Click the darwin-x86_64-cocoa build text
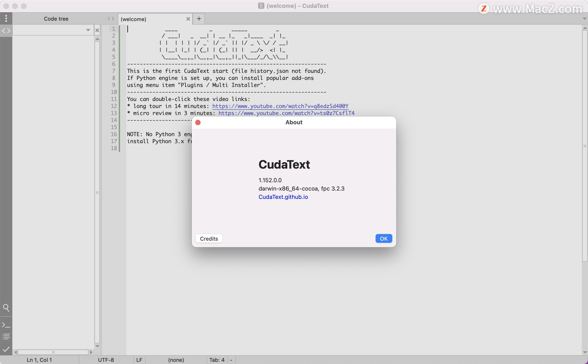The height and width of the screenshot is (364, 588). (301, 188)
